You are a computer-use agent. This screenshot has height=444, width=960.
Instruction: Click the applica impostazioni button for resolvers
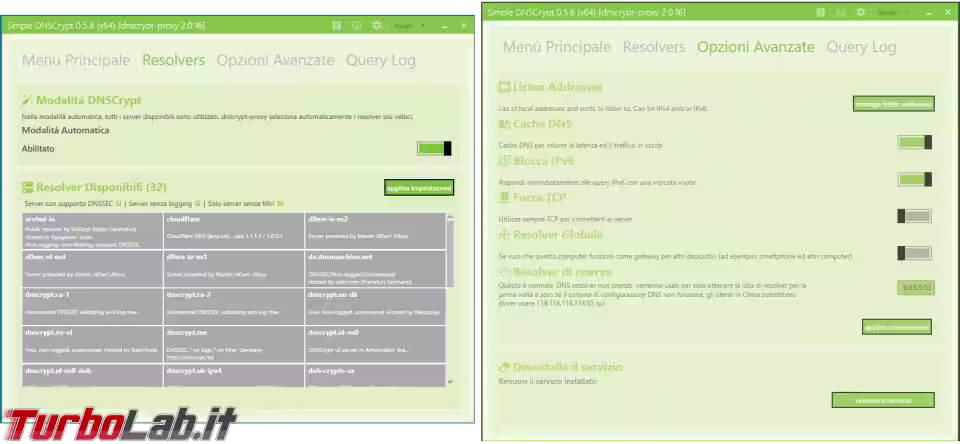coord(419,187)
